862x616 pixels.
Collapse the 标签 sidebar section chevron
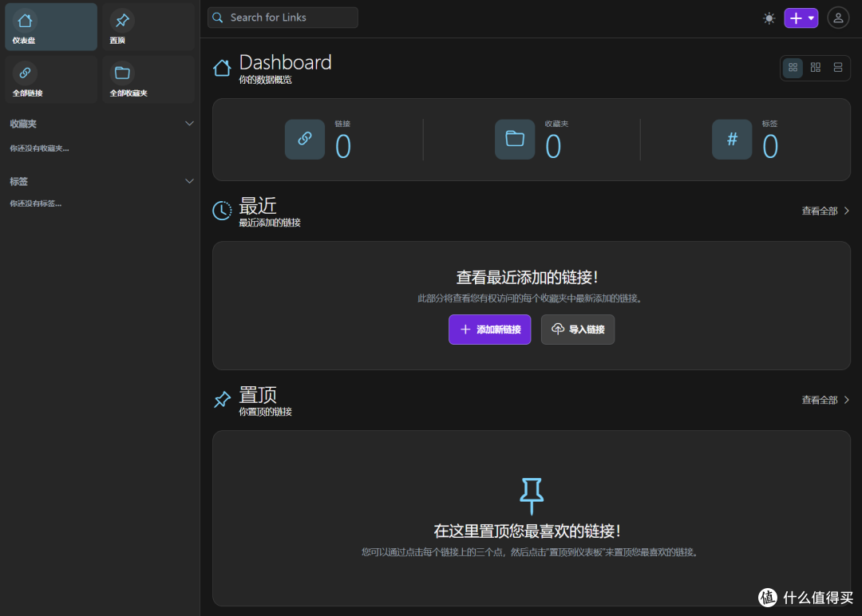click(x=189, y=181)
